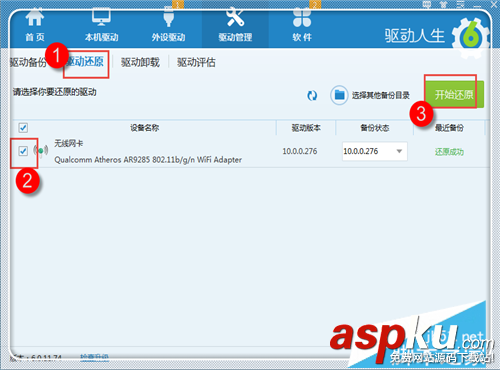The image size is (500, 370).
Task: Switch to the 驱动评估 tab
Action: tap(196, 62)
